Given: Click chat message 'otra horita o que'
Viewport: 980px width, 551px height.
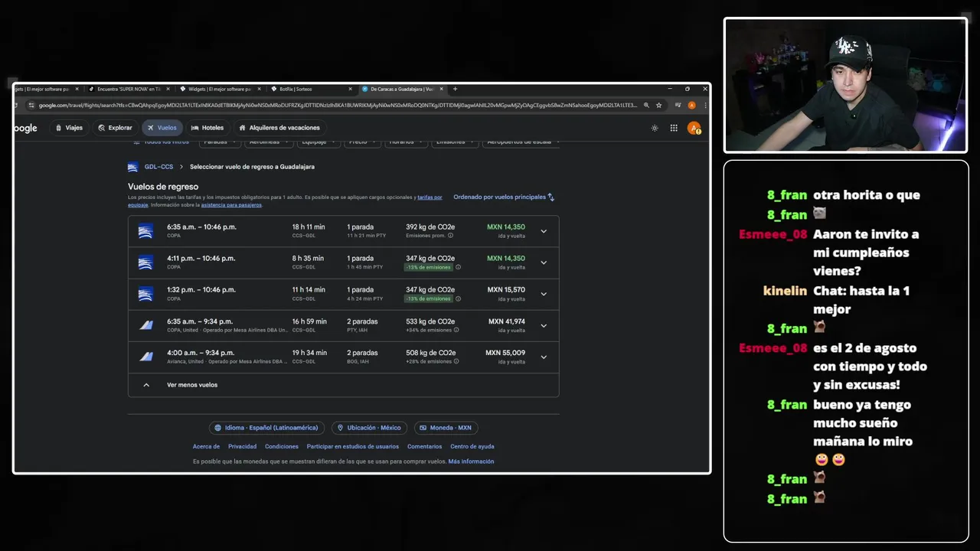Looking at the screenshot, I should pos(867,195).
